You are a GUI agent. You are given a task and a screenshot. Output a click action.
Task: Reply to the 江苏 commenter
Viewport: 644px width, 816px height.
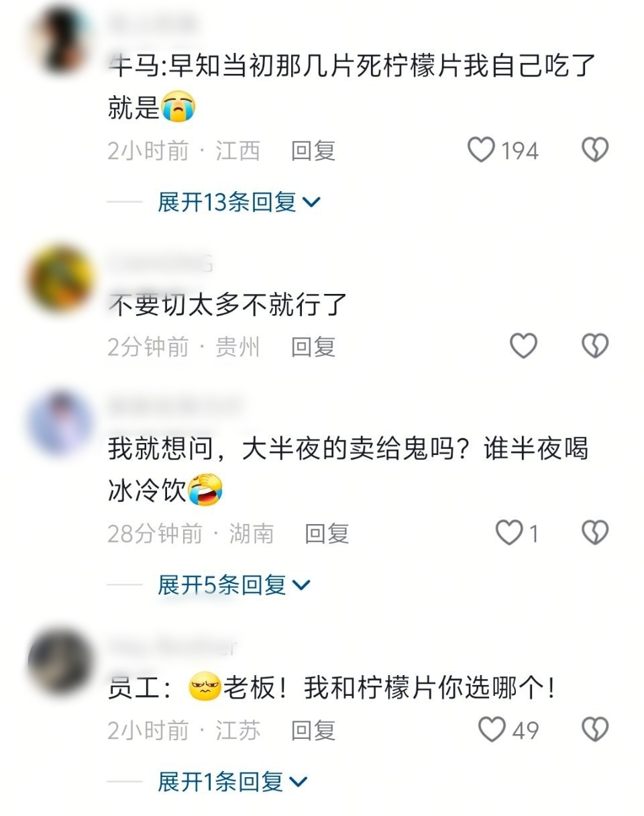coord(313,730)
